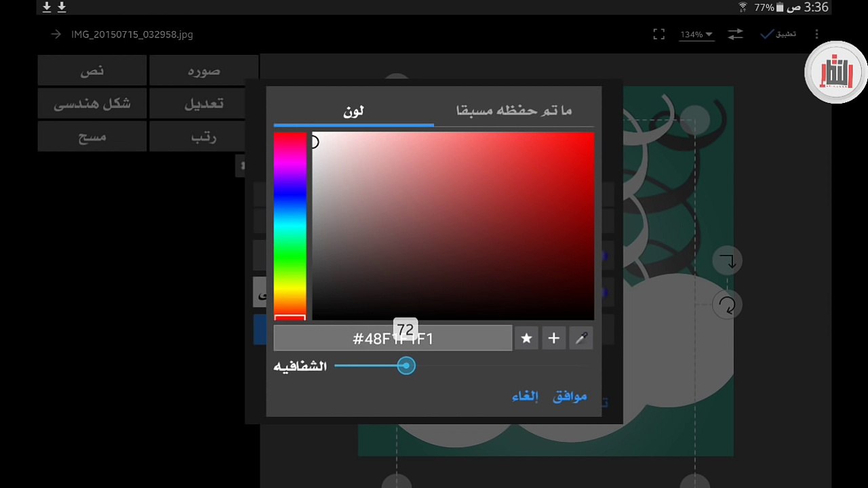Tap the back arrow next to file name
Screen dimensions: 868x488
click(56, 35)
